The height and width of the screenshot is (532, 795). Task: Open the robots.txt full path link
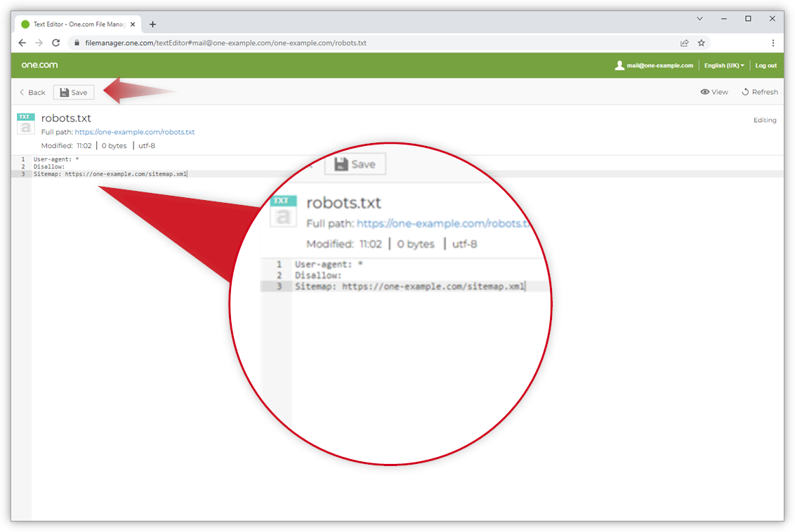click(135, 132)
